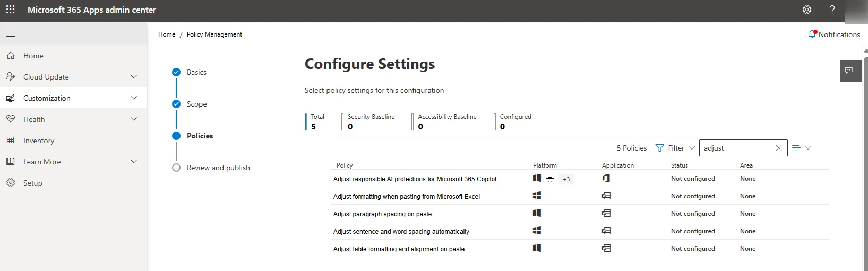Click the Home breadcrumb link
This screenshot has height=271, width=868.
click(167, 34)
